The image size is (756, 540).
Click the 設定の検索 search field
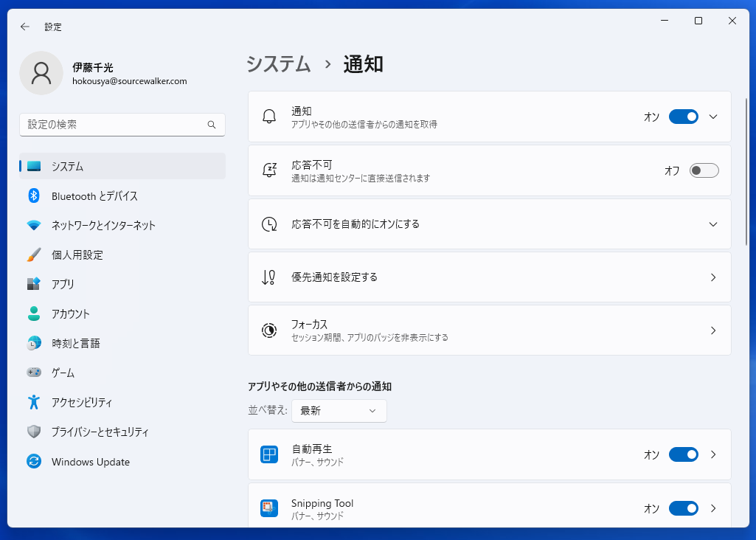click(x=114, y=125)
